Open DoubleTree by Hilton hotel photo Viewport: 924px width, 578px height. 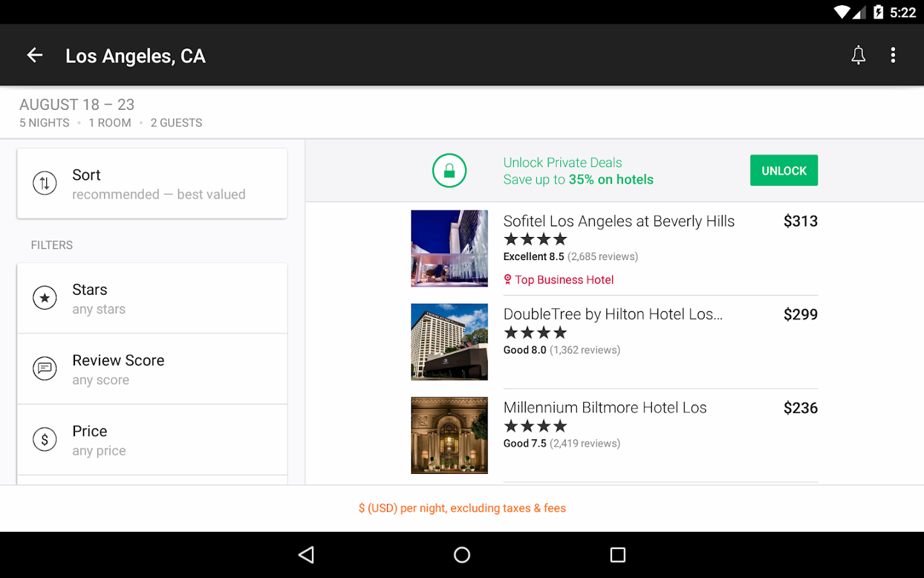coord(449,342)
